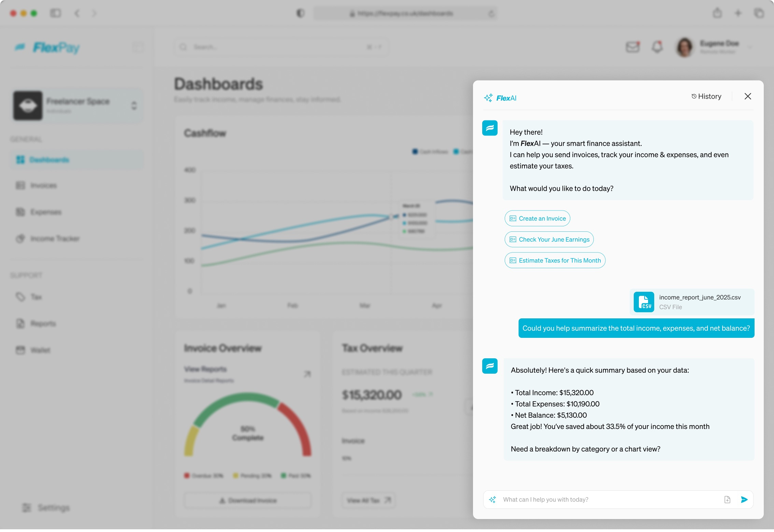Screen dimensions: 774x532
Task: Close the FlexAI chat panel
Action: tap(747, 97)
